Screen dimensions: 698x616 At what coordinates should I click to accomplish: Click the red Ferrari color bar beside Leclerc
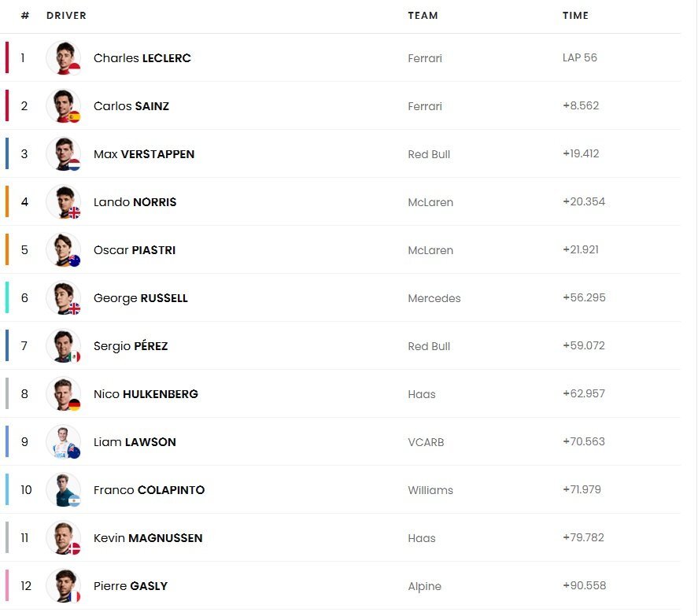(7, 58)
